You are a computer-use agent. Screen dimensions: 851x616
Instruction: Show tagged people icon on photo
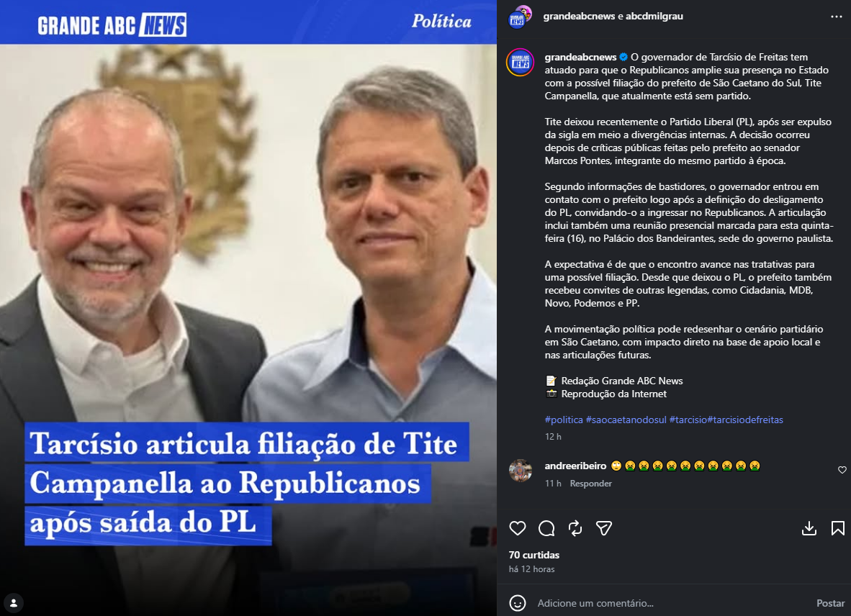pyautogui.click(x=14, y=602)
